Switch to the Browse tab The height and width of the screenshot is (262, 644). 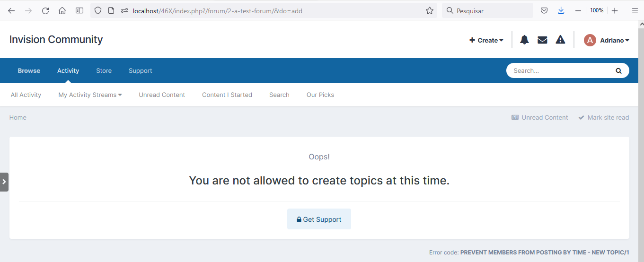pos(29,70)
